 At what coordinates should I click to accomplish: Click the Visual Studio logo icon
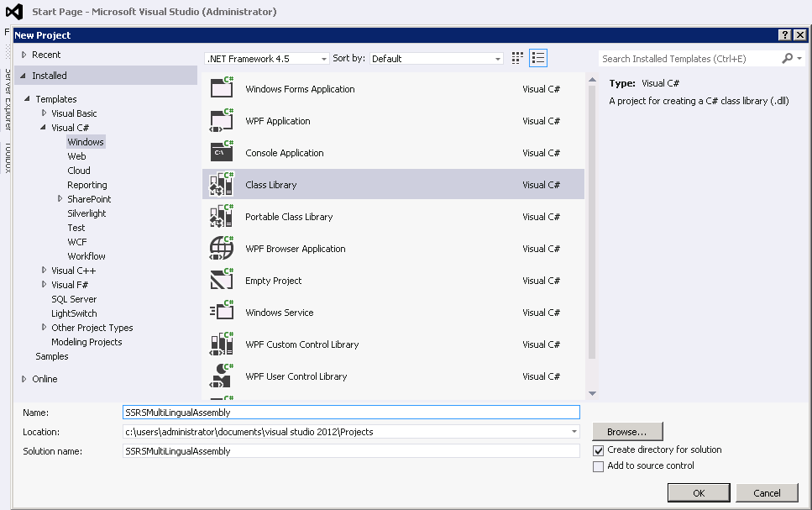14,12
